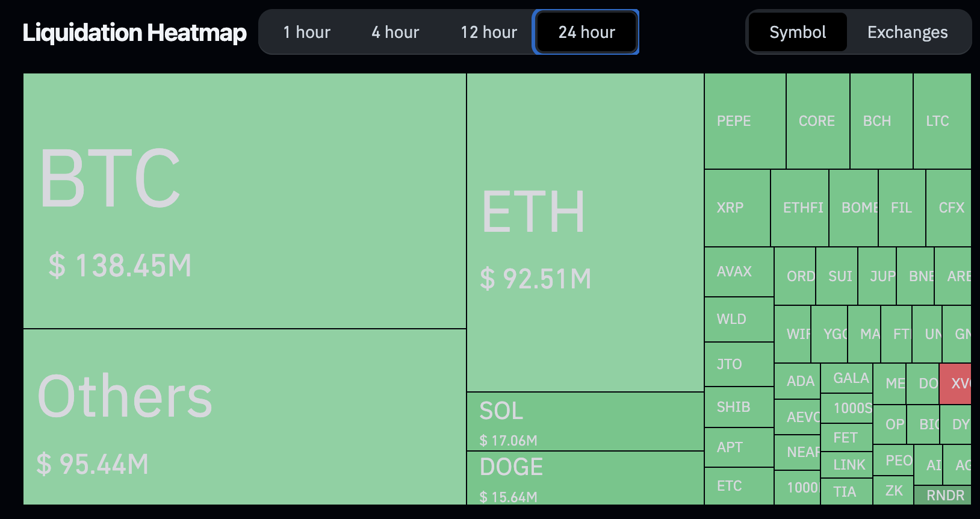
Task: Click the BTC $138.45M tile
Action: point(244,200)
